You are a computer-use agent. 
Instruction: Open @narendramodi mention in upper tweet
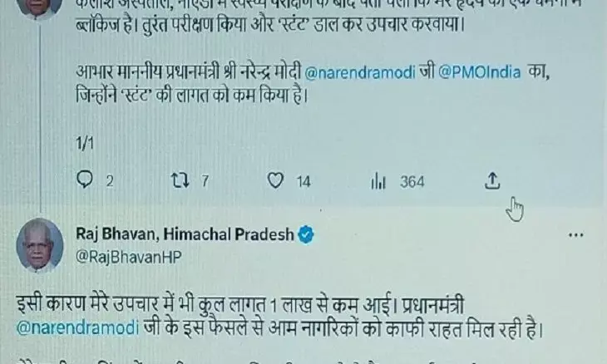point(360,73)
